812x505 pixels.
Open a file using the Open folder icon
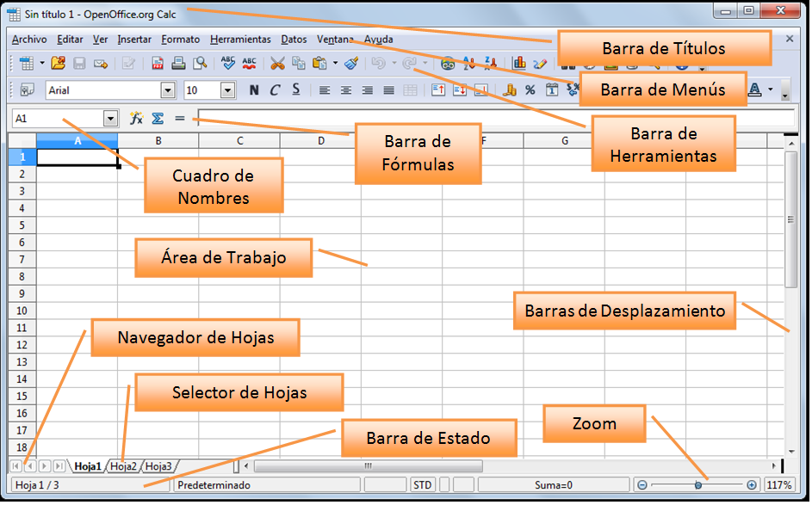(58, 64)
